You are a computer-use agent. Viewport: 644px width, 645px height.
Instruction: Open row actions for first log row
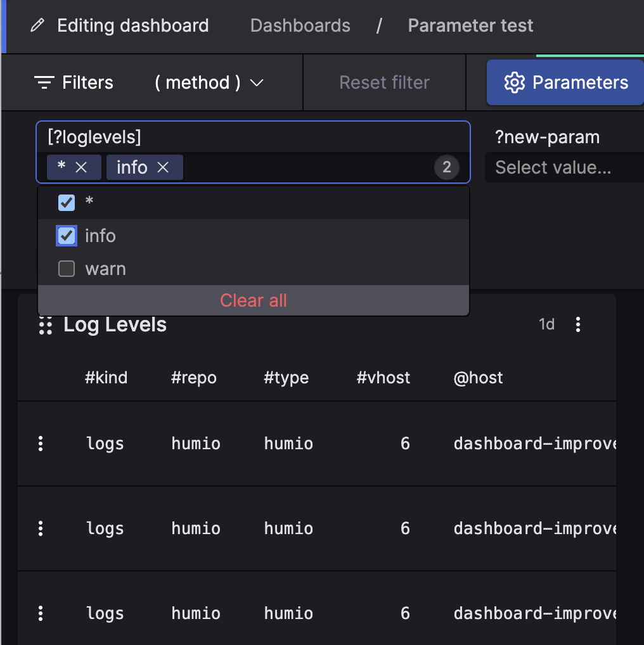coord(41,444)
